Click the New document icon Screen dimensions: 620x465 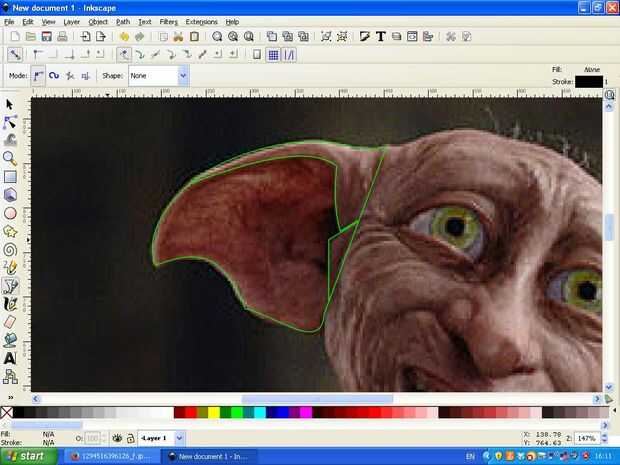tap(15, 37)
